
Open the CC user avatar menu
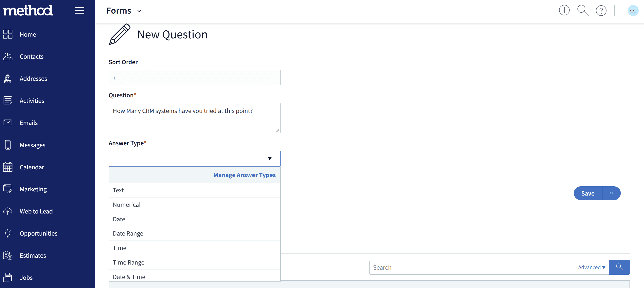(x=633, y=11)
